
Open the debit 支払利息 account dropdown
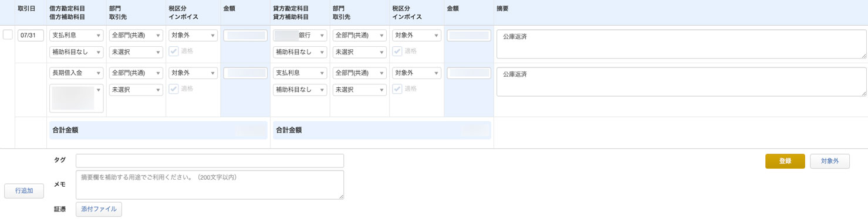[76, 35]
